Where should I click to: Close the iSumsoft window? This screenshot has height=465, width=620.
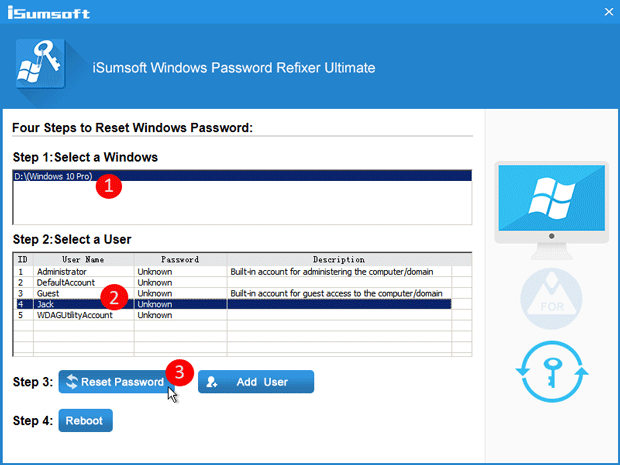coord(609,12)
